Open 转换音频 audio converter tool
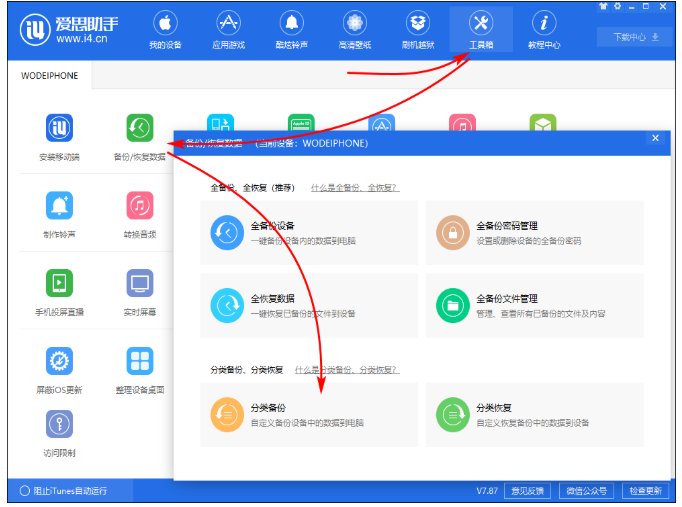Image resolution: width=682 pixels, height=507 pixels. click(x=140, y=215)
